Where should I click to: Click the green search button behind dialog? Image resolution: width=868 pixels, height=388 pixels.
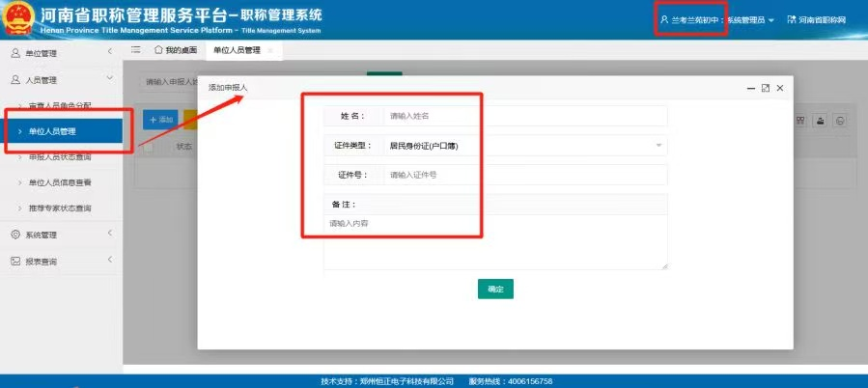point(384,73)
